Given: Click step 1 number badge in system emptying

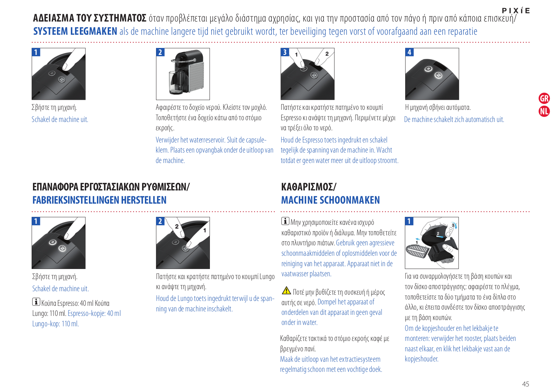Looking at the screenshot, I should [36, 52].
